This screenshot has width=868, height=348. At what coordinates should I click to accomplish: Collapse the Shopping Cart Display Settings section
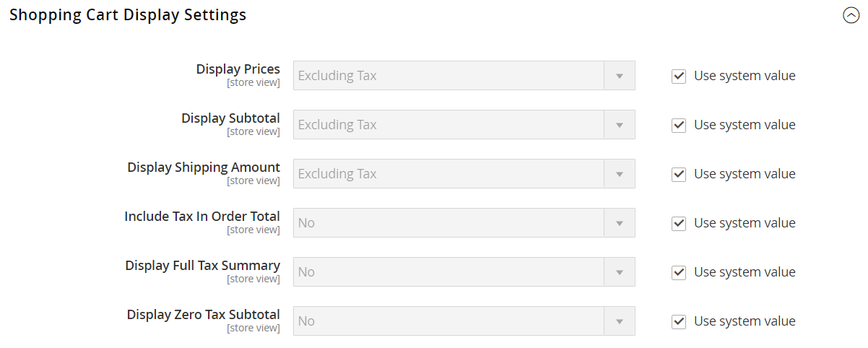click(x=851, y=15)
